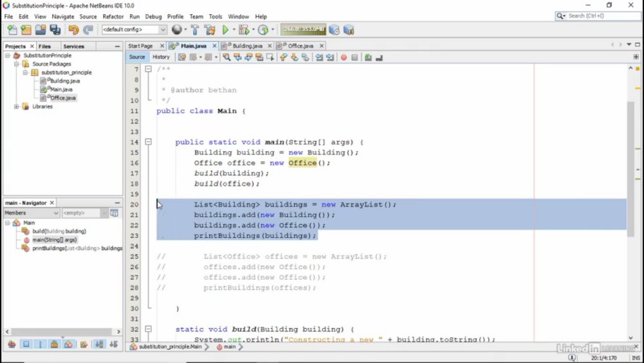The height and width of the screenshot is (363, 644).
Task: Open the Tools menu
Action: (x=215, y=17)
